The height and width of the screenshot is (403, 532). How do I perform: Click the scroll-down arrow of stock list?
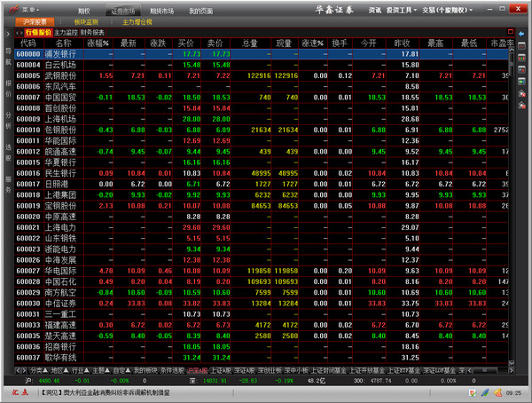(x=512, y=363)
